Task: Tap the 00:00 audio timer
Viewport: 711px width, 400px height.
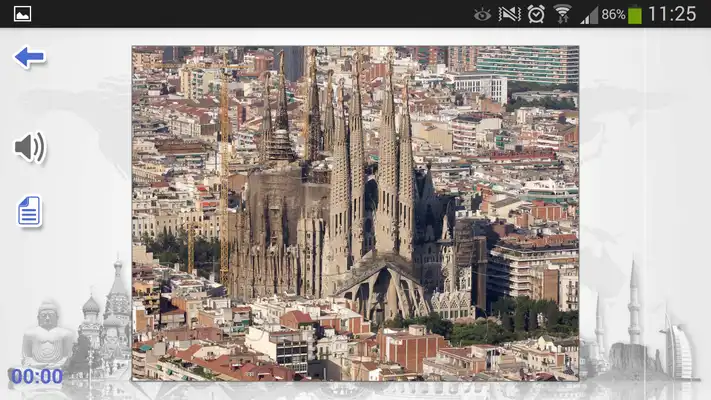Action: pyautogui.click(x=37, y=376)
